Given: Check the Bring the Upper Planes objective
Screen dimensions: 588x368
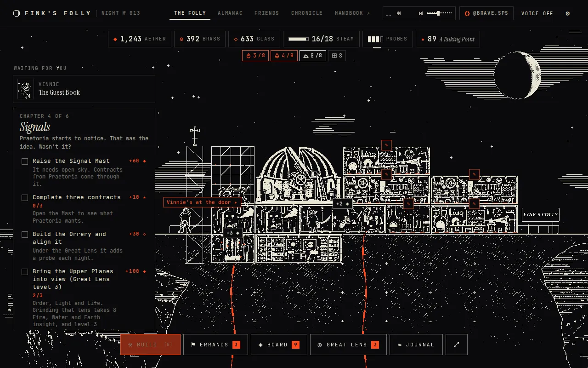Looking at the screenshot, I should pos(25,272).
